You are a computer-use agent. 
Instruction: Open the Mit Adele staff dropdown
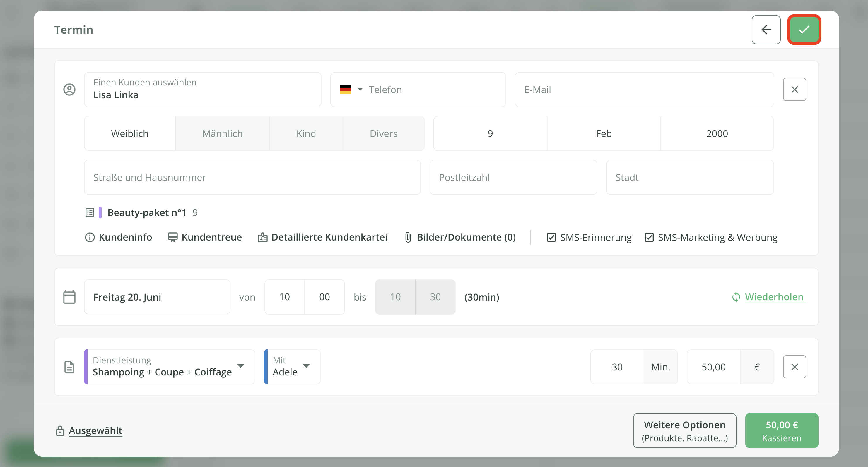(x=292, y=367)
